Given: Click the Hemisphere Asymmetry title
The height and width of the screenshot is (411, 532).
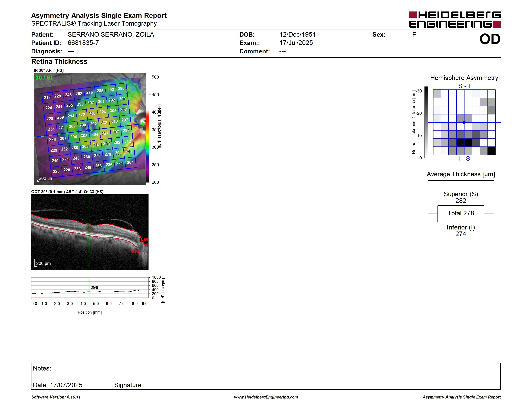Looking at the screenshot, I should tap(464, 78).
